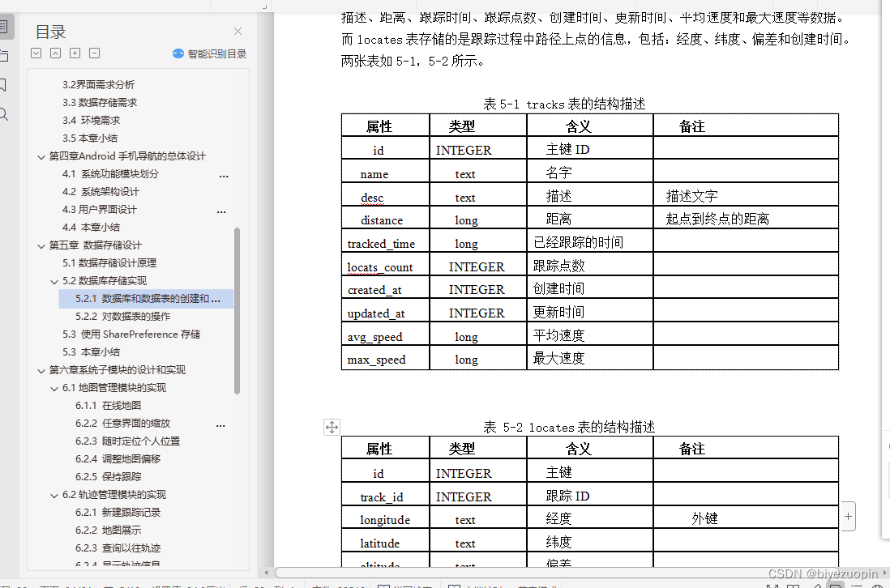Go to 6.2.3 查询以往轨迹 heading

[118, 548]
